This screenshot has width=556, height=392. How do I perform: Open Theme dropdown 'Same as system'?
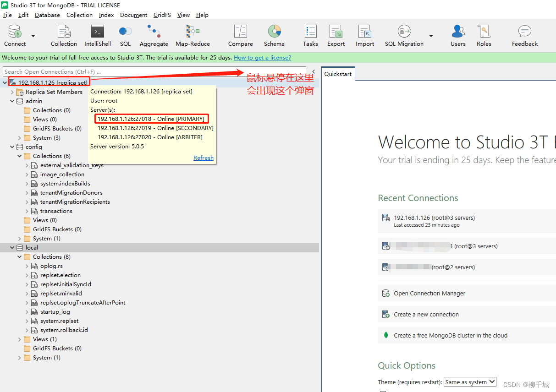coord(470,381)
